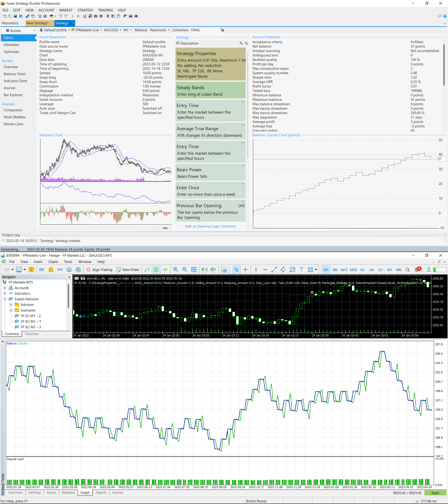
Task: Switch to the Favorites tab in Navigator
Action: pos(31,334)
